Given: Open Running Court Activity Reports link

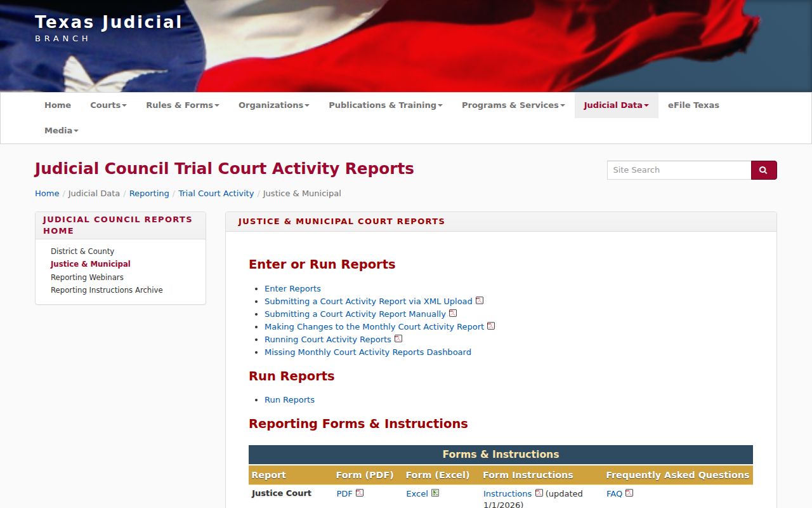Looking at the screenshot, I should (x=328, y=339).
